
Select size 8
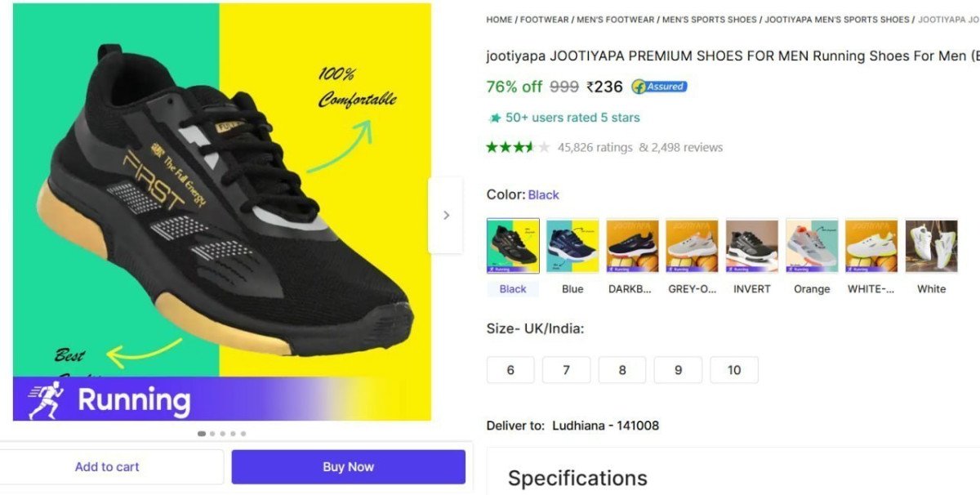621,369
